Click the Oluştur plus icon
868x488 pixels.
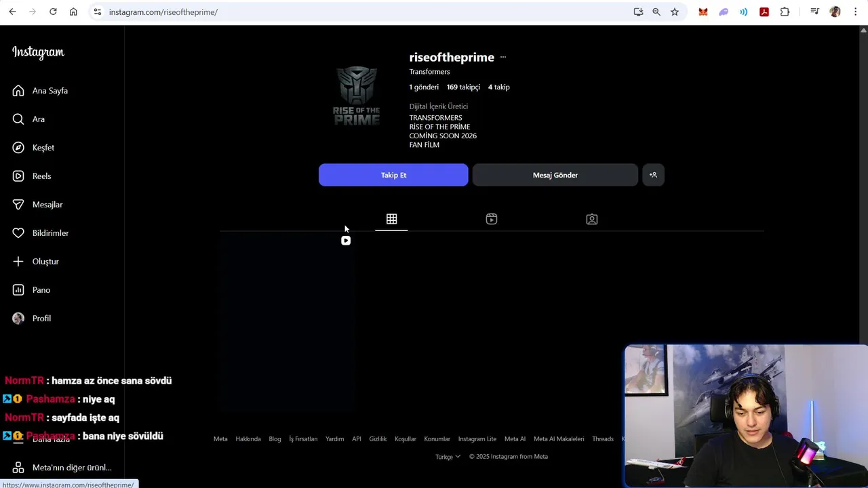tap(18, 262)
